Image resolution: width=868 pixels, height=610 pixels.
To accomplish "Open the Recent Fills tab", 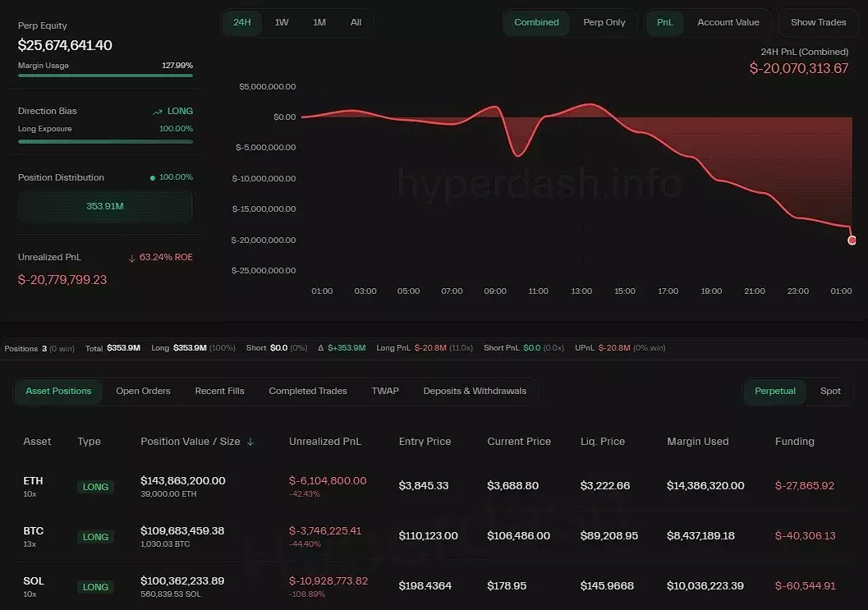I will 219,391.
